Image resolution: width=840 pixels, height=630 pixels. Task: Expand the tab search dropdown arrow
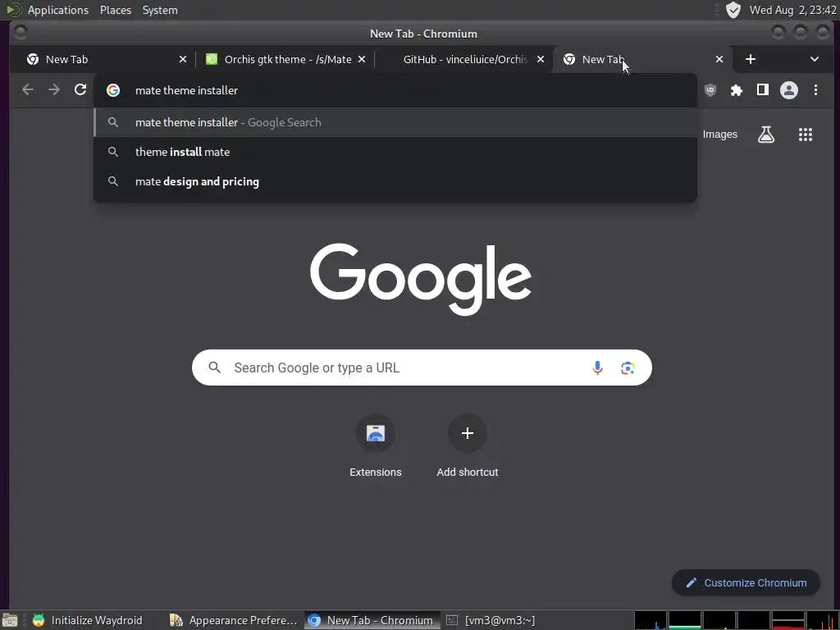[x=815, y=59]
